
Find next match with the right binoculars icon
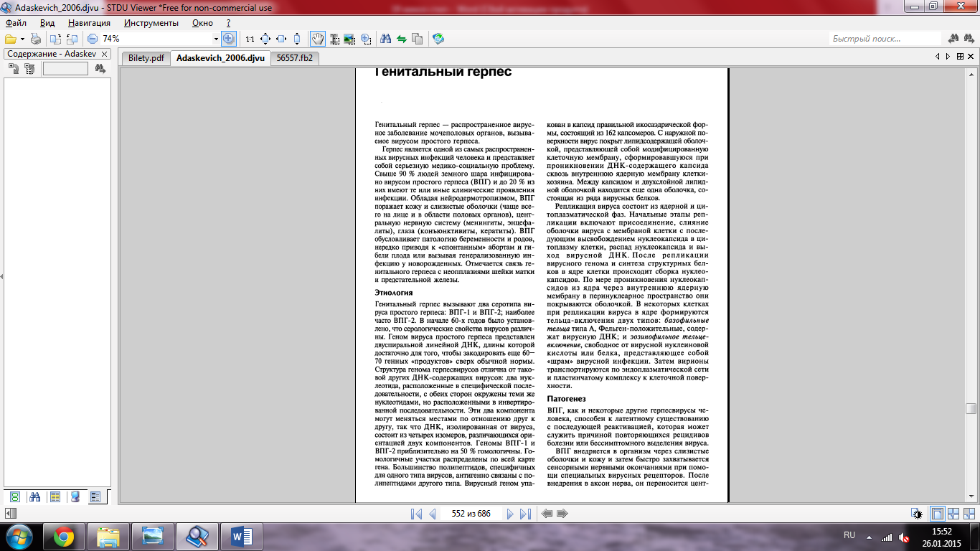click(x=970, y=39)
